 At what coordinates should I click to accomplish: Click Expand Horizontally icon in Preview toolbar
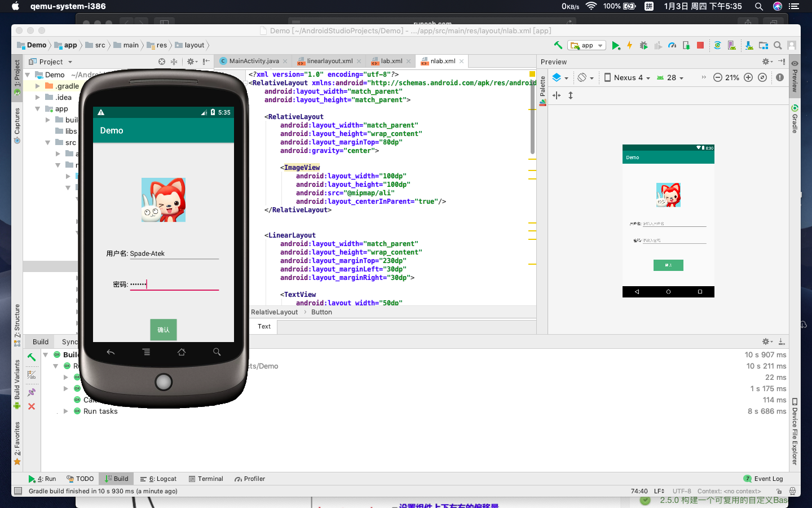tap(557, 95)
